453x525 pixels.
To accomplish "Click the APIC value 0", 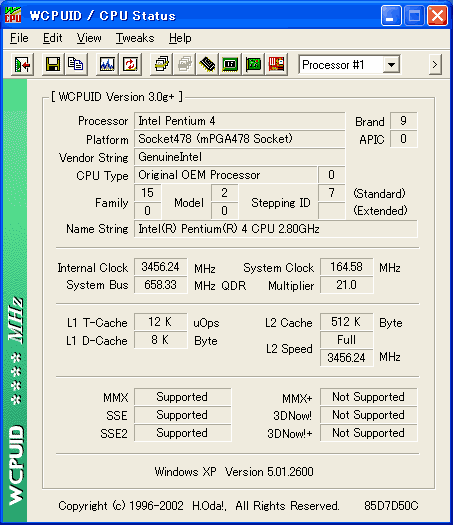I will coord(404,139).
